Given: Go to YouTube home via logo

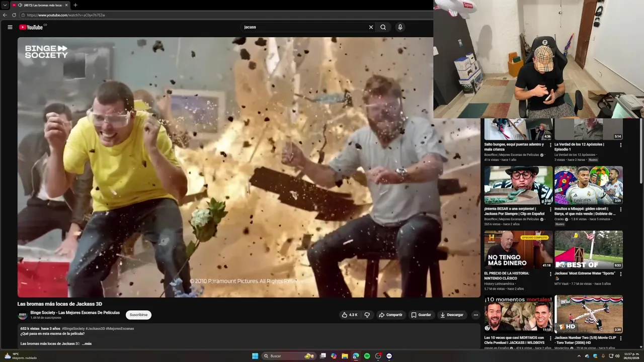Looking at the screenshot, I should [x=32, y=27].
